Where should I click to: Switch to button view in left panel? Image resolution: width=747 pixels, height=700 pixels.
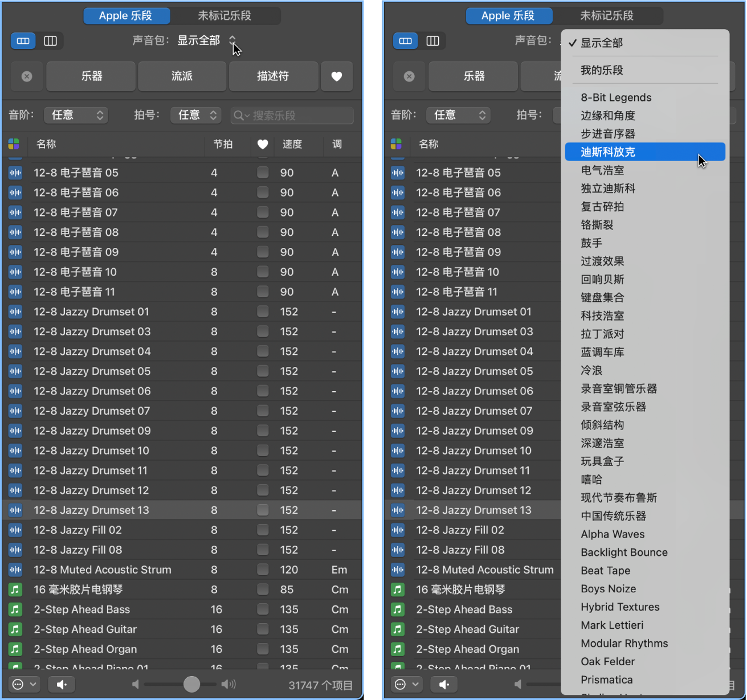tap(23, 40)
